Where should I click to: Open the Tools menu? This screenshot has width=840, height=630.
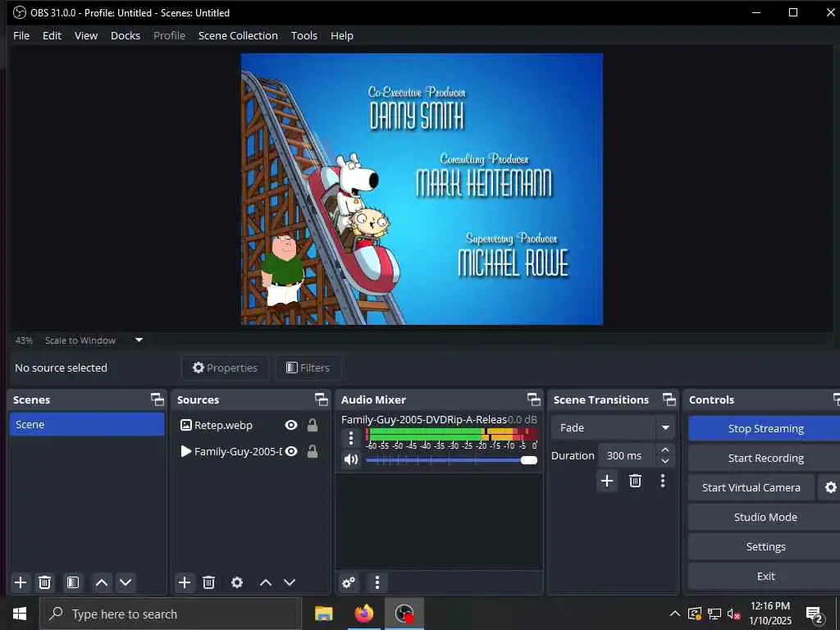point(304,35)
